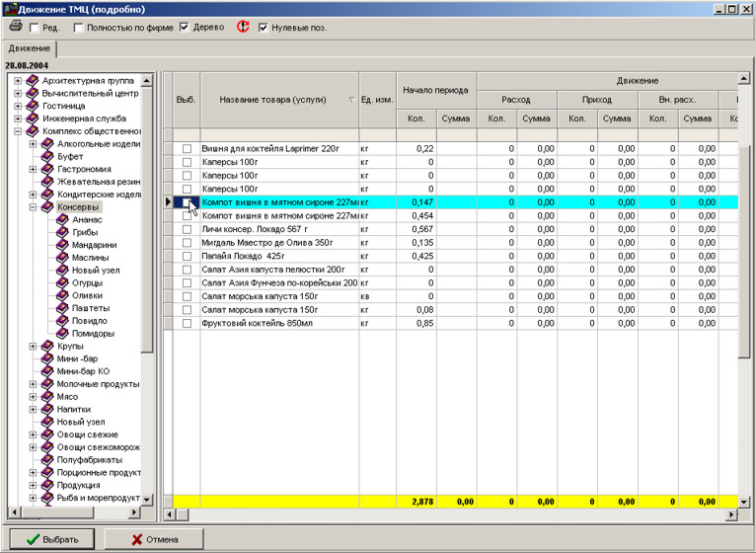The width and height of the screenshot is (756, 553).
Task: Click the Мини-бар КО book icon
Action: point(47,371)
